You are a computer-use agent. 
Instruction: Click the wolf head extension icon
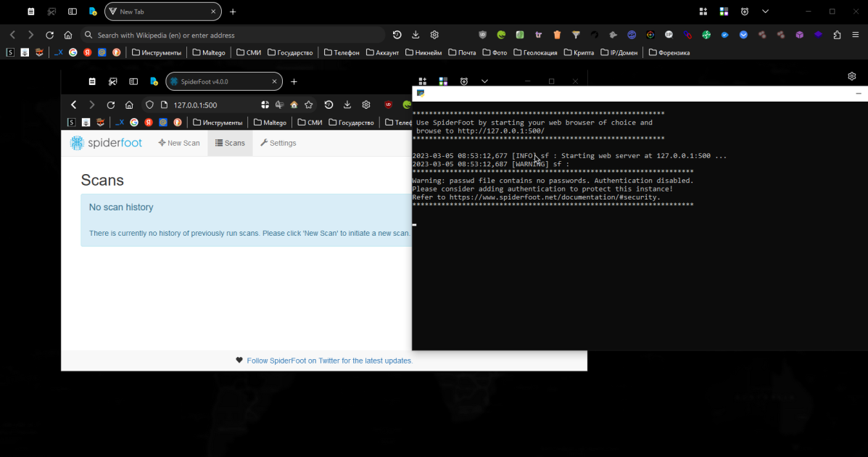[x=613, y=35]
